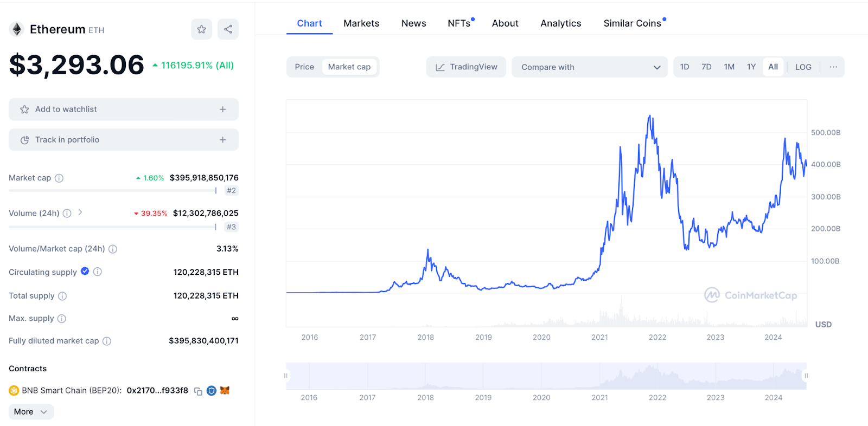The height and width of the screenshot is (426, 868).
Task: Click the Contracts heading
Action: pos(28,369)
